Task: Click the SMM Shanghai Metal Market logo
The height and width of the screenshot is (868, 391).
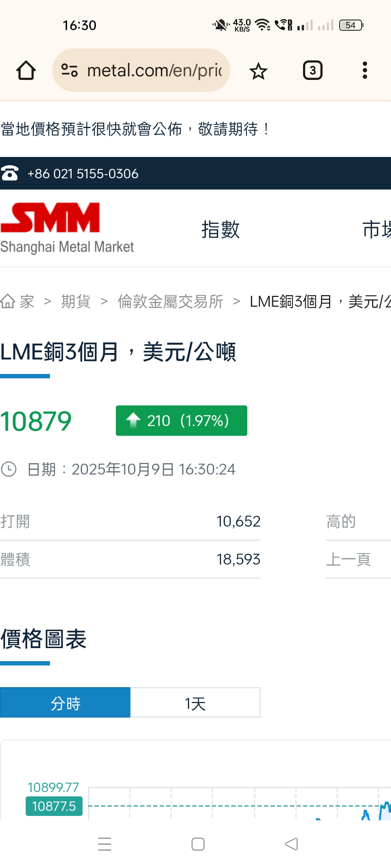Action: [67, 228]
